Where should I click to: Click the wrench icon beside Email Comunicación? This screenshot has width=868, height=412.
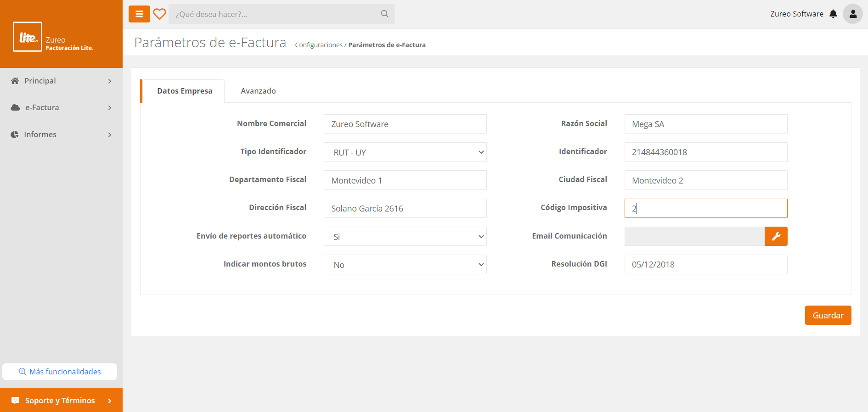point(776,236)
